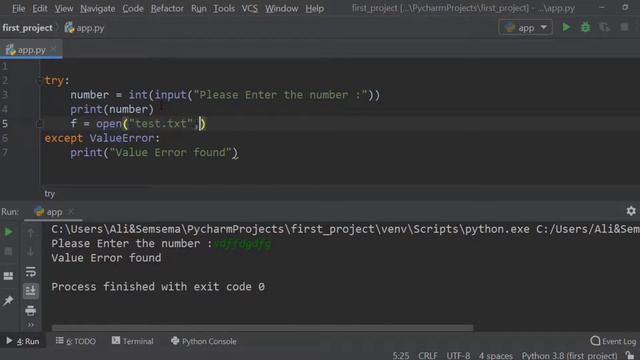Open the Help menu
The height and width of the screenshot is (360, 640).
click(x=314, y=8)
